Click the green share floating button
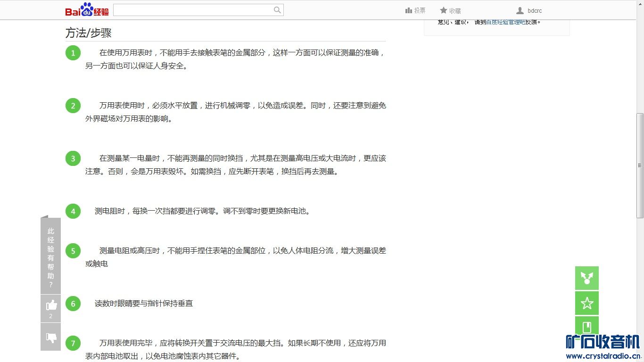The height and width of the screenshot is (362, 644). (x=587, y=278)
